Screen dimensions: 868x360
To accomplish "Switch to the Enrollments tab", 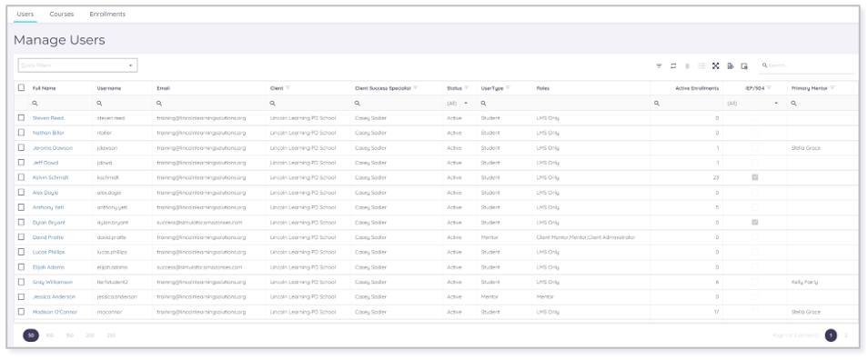I will click(107, 14).
